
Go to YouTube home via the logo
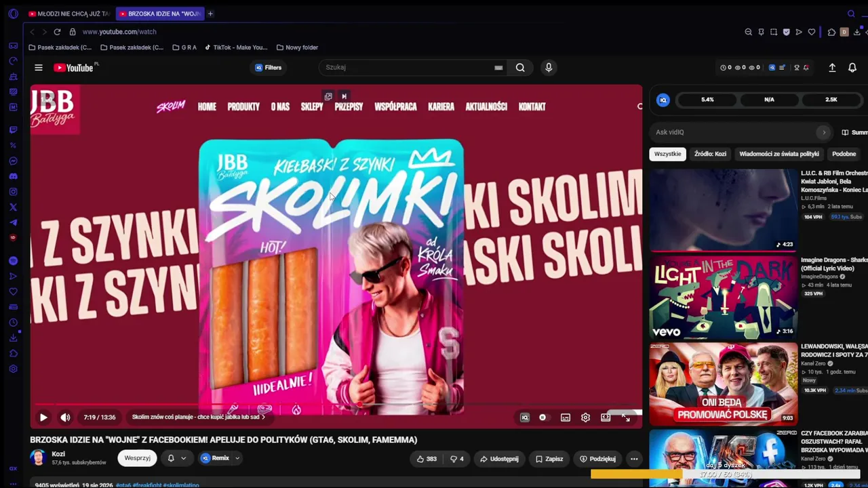tap(74, 68)
